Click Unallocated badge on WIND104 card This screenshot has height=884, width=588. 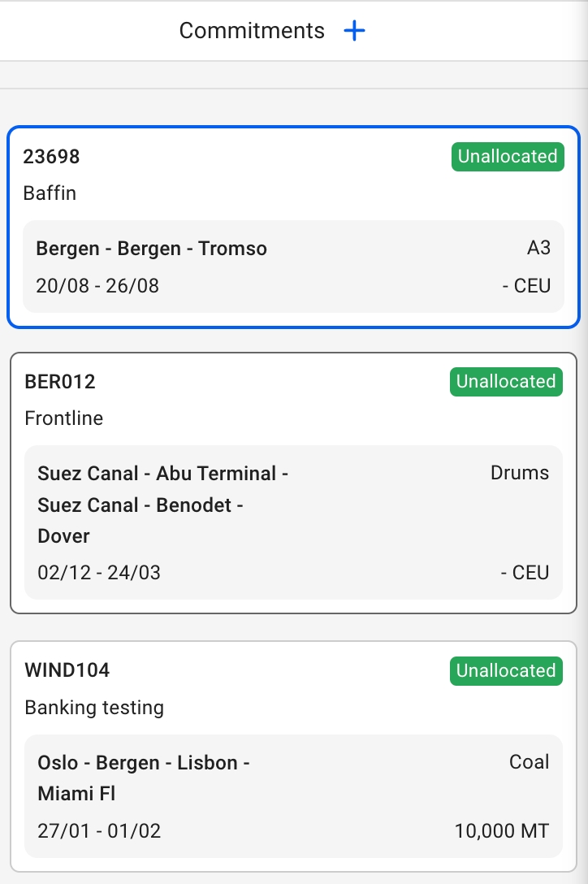pos(506,671)
